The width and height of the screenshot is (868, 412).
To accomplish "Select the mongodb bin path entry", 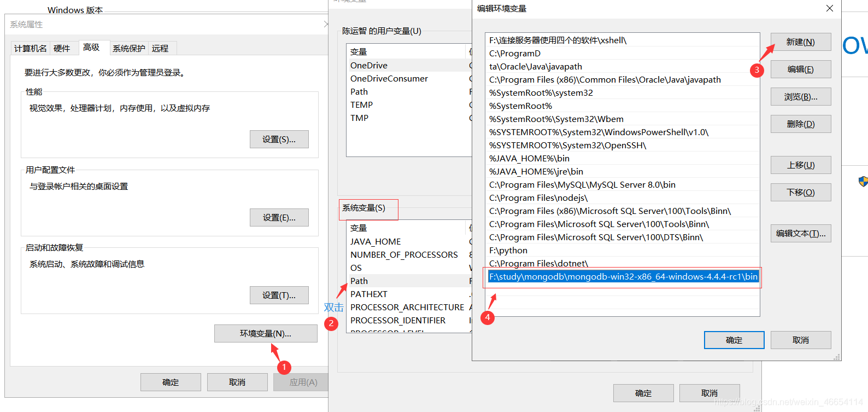I will [x=623, y=277].
